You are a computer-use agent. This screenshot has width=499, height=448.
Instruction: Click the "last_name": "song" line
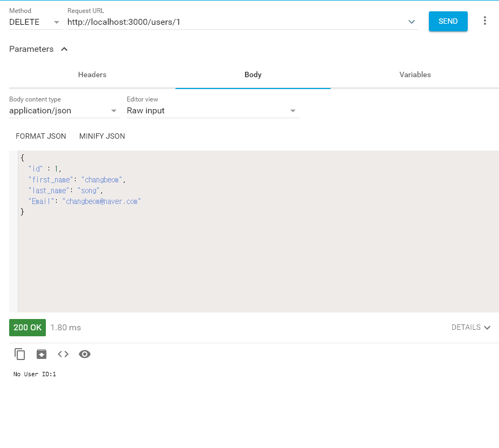coord(66,191)
